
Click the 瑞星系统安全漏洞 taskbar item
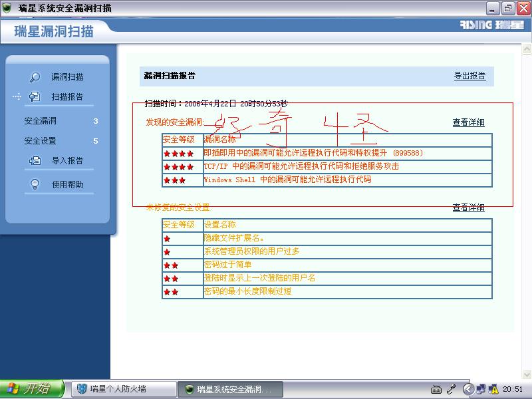pos(230,389)
